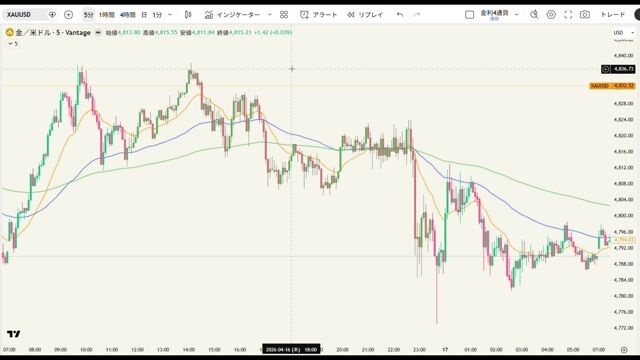Open the 金利4通貨 saved layout name
640x360 pixels.
coord(494,14)
